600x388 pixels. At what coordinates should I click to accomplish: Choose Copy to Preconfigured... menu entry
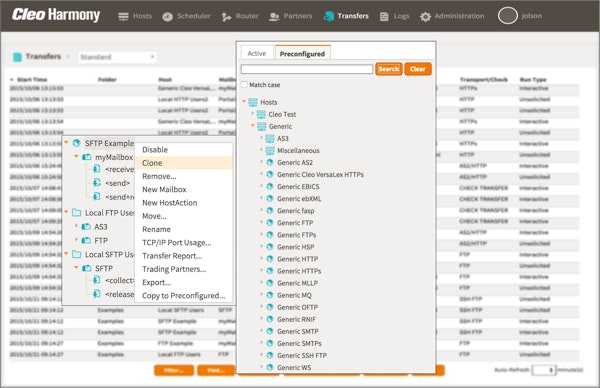[184, 296]
